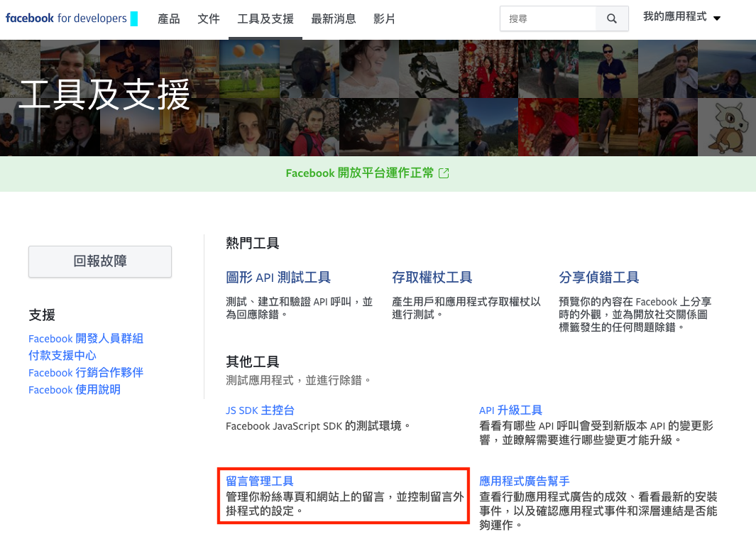The image size is (756, 539).
Task: Select the 工具及支援 tab
Action: (265, 19)
